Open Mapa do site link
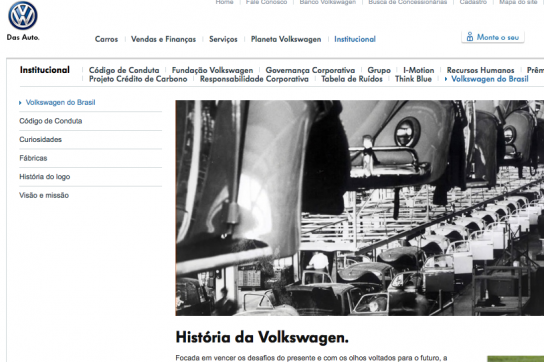This screenshot has height=362, width=544. 518,2
